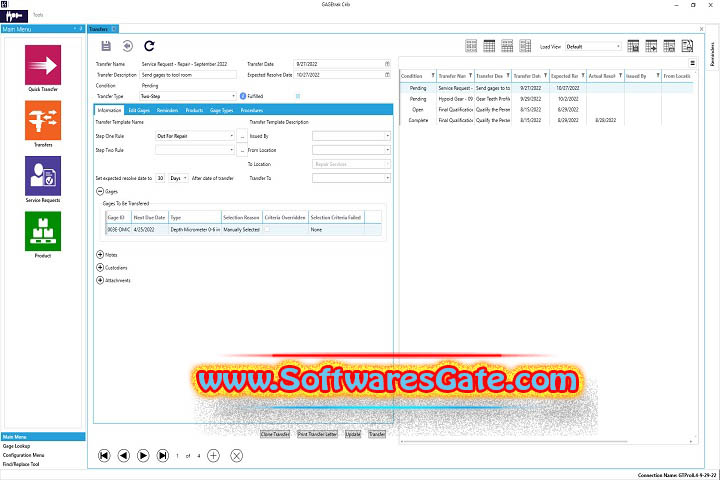720x480 pixels.
Task: Click the save grid view icon
Action: pyautogui.click(x=633, y=46)
